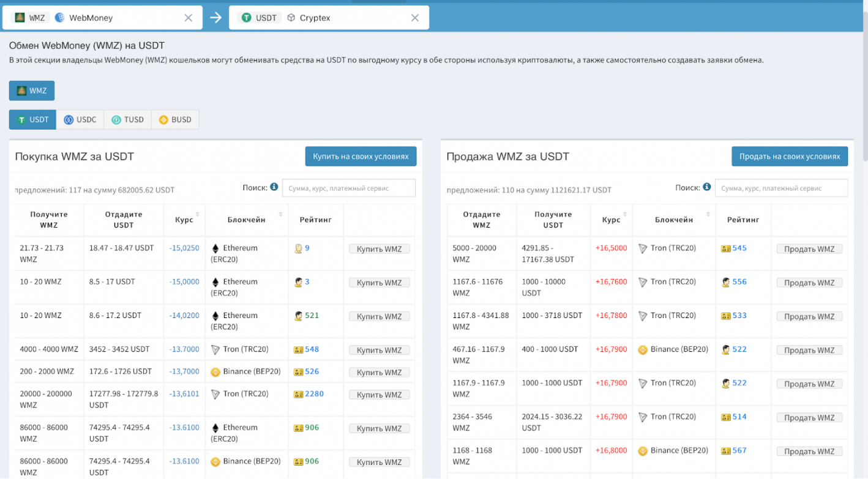Click info icon next to sell panel Поиск
The image size is (868, 479).
[x=707, y=187]
